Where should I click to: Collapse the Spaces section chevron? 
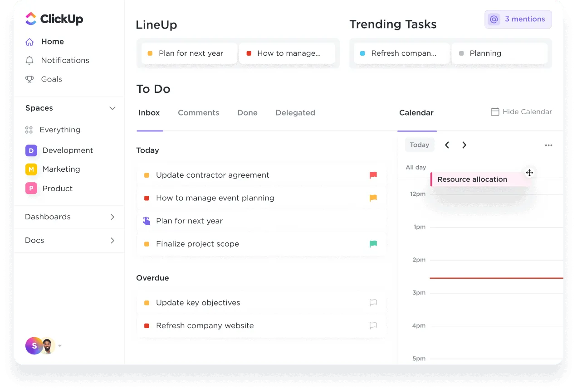(112, 108)
